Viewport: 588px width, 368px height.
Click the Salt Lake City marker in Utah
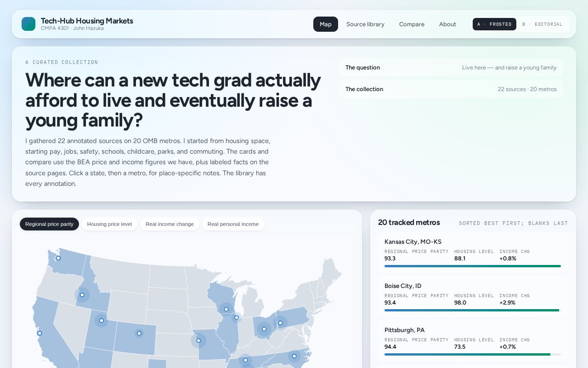102,321
